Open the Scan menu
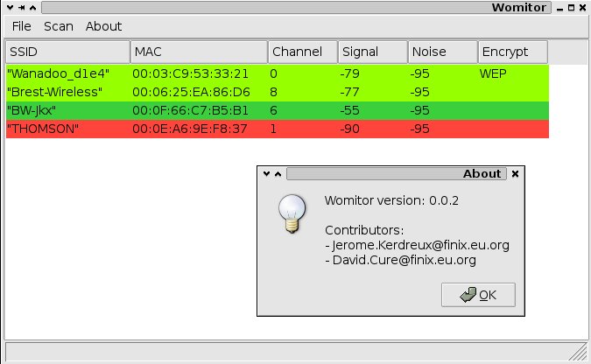 pos(59,26)
